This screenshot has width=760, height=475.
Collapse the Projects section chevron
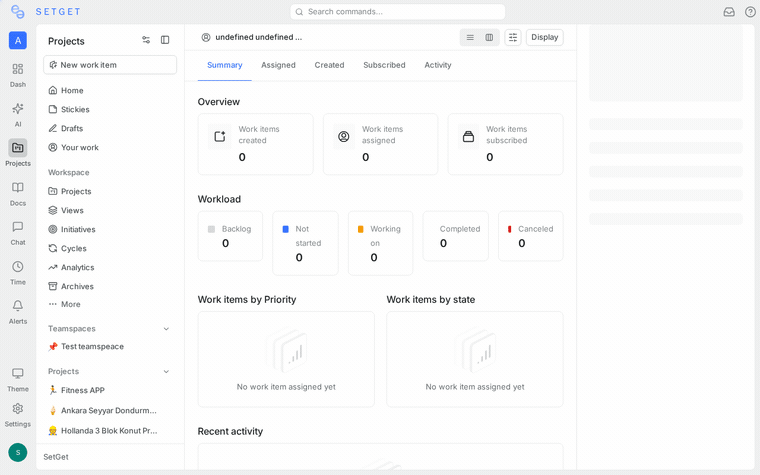click(x=166, y=371)
